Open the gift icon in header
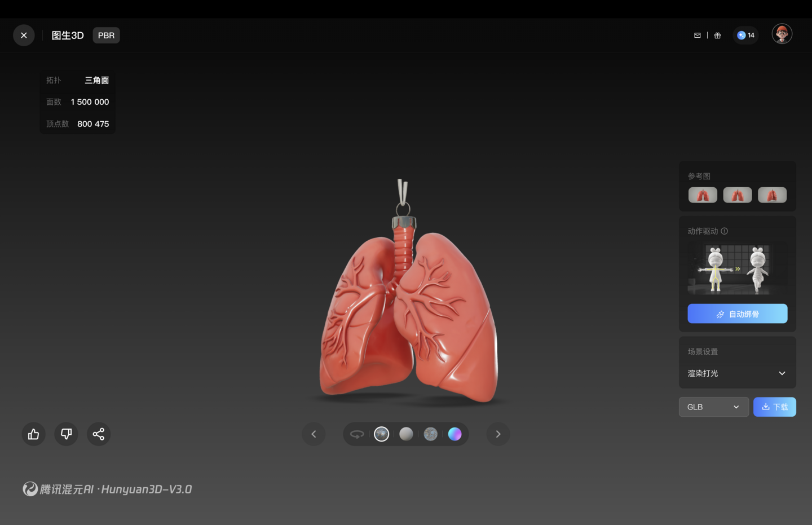The image size is (812, 525). [x=718, y=35]
